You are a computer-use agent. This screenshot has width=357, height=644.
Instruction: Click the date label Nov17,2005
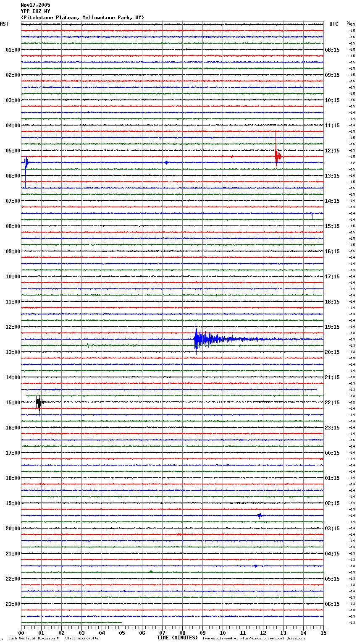[x=35, y=5]
